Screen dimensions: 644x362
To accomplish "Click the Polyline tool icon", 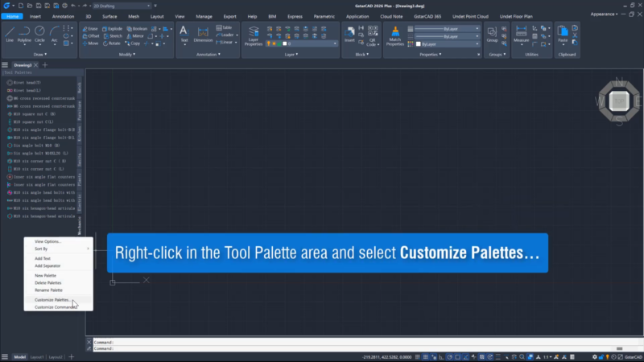I will point(25,33).
